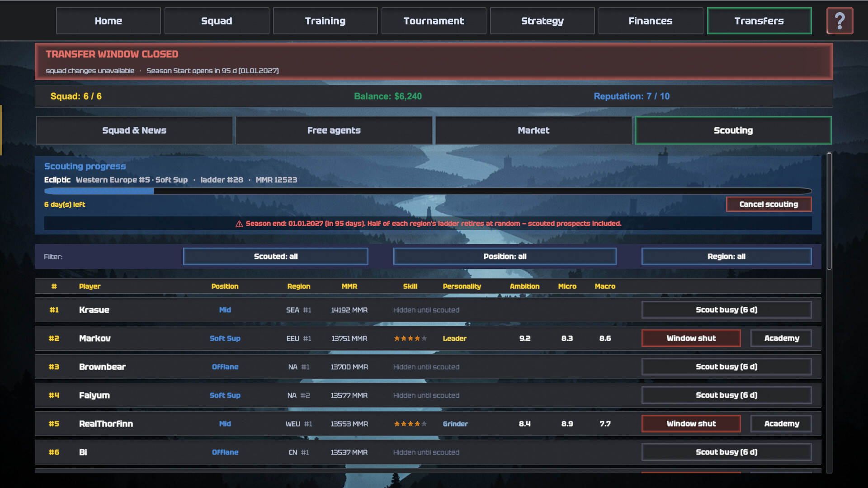Change the Region: all filter
Screen dimensions: 868x488
coord(726,257)
